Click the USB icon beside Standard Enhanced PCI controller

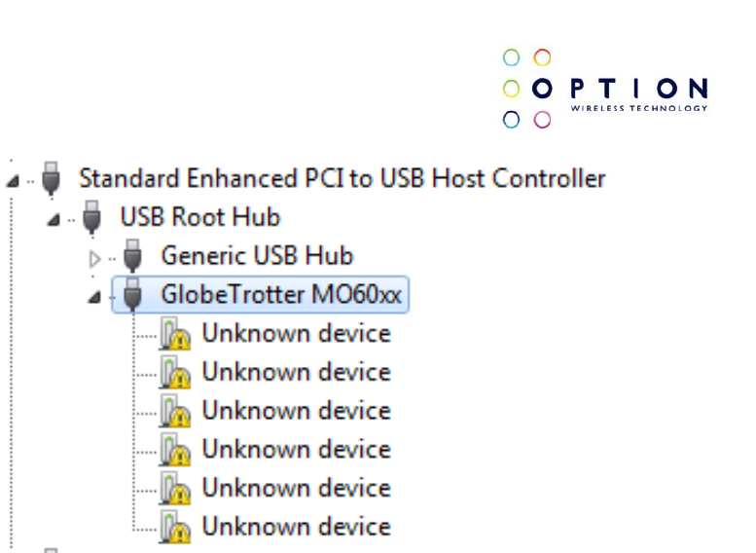point(51,178)
